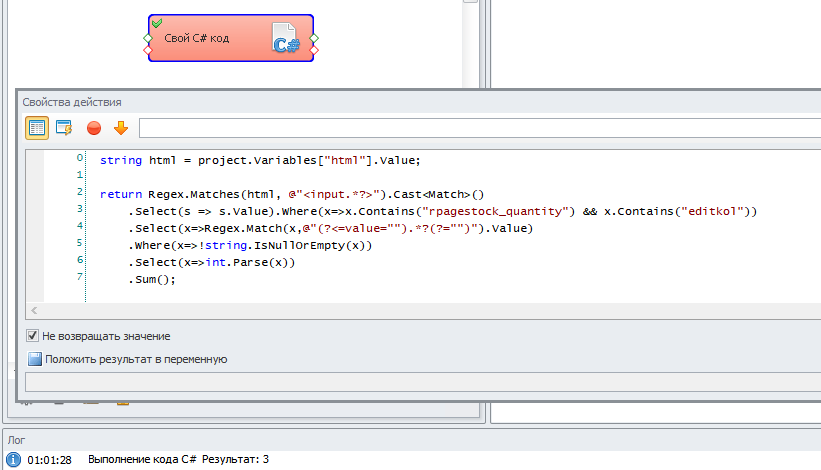This screenshot has width=821, height=470.
Task: Open the action settings icon with lightning
Action: pos(64,128)
